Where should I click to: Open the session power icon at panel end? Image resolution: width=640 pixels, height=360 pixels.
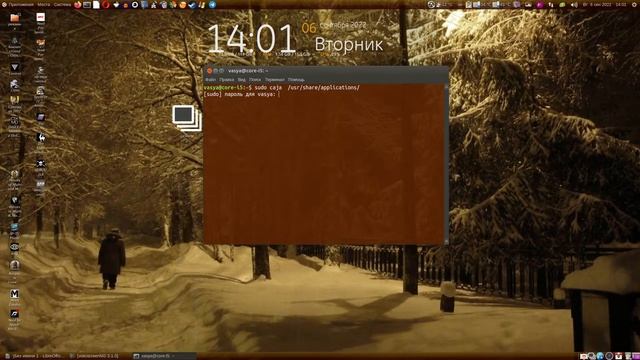[634, 5]
